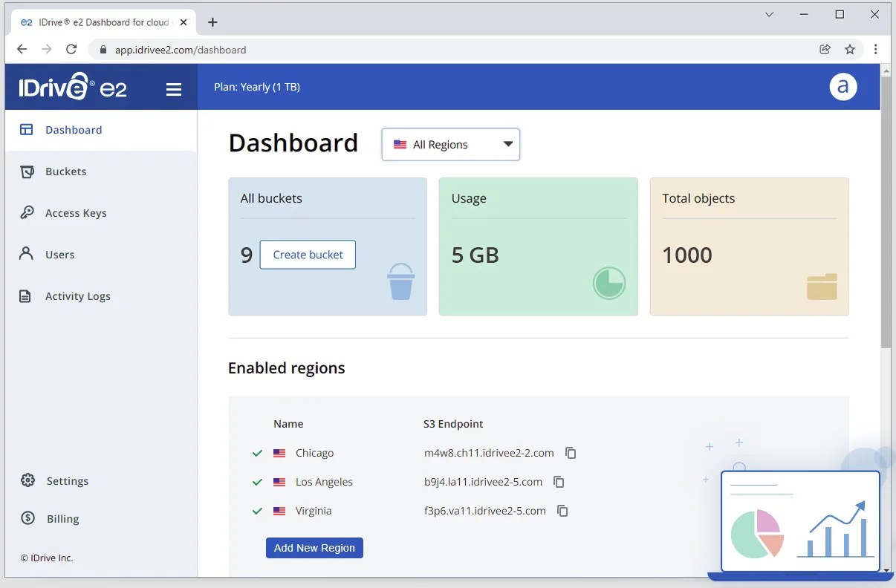Click the green checkmark for Virginia
The width and height of the screenshot is (896, 588).
tap(257, 511)
